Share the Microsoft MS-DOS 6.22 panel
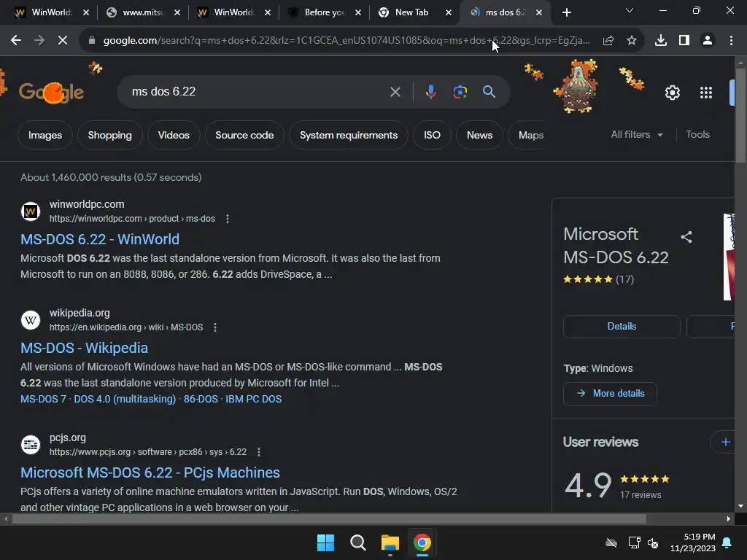 point(686,237)
